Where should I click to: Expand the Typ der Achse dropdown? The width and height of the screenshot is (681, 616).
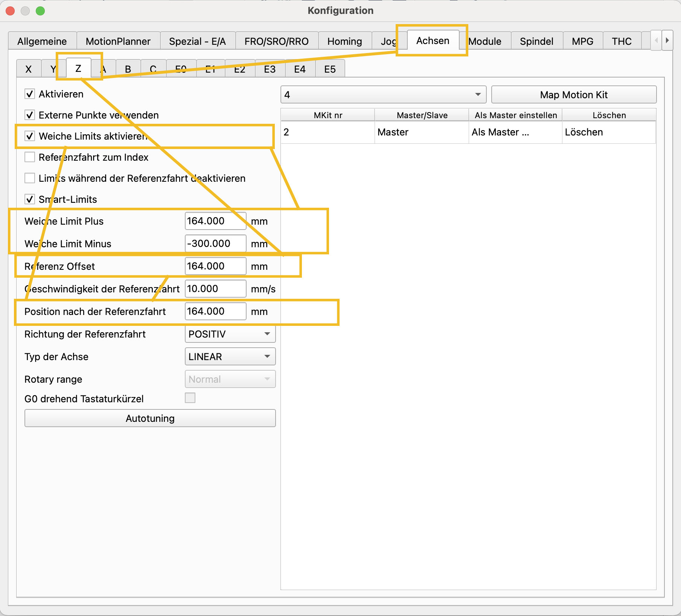coord(230,357)
